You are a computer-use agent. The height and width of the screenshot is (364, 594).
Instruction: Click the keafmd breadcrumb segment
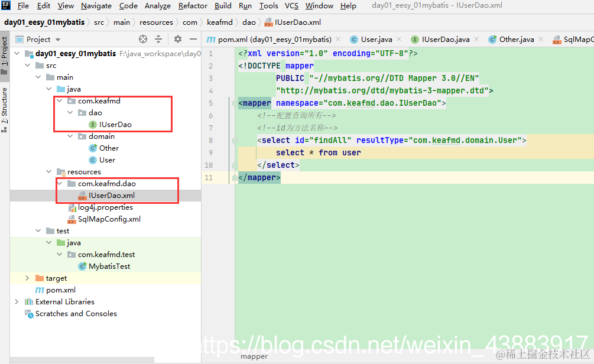(x=220, y=22)
